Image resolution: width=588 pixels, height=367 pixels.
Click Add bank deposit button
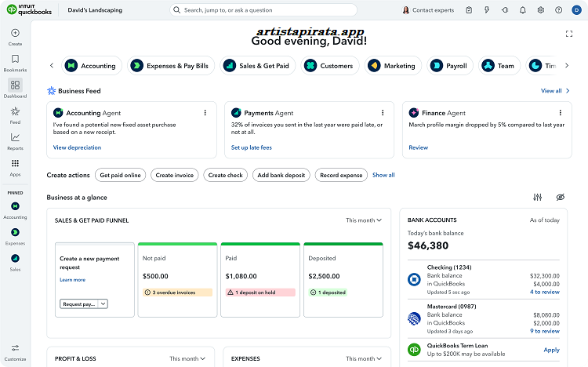[281, 175]
